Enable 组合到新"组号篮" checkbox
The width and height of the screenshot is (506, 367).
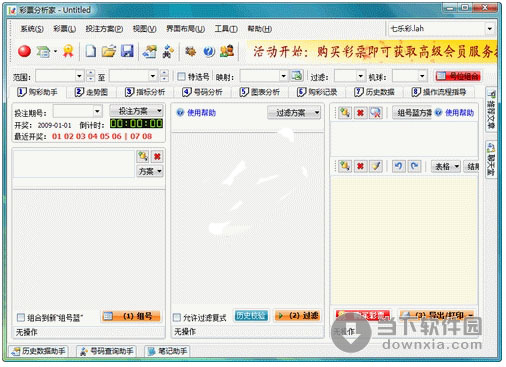point(21,317)
